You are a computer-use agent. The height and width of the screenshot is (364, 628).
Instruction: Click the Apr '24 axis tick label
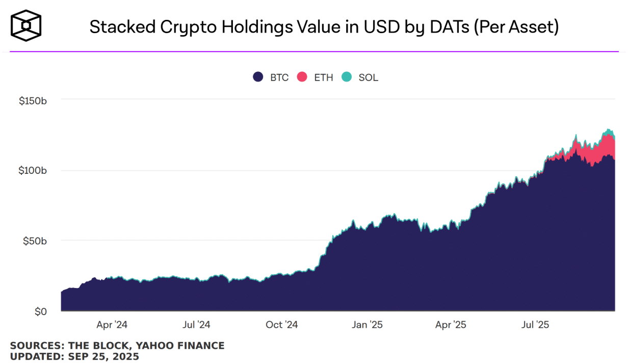coord(112,324)
